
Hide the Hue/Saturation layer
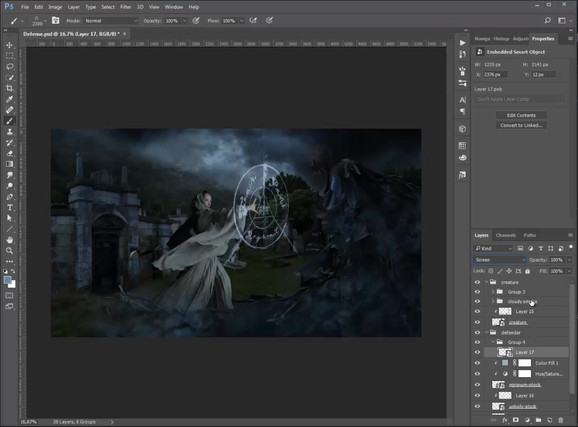[477, 374]
